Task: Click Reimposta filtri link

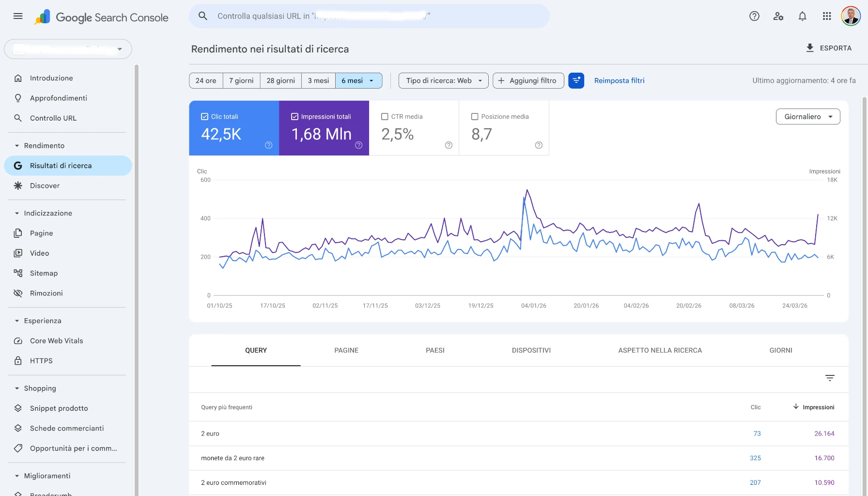Action: click(x=619, y=80)
